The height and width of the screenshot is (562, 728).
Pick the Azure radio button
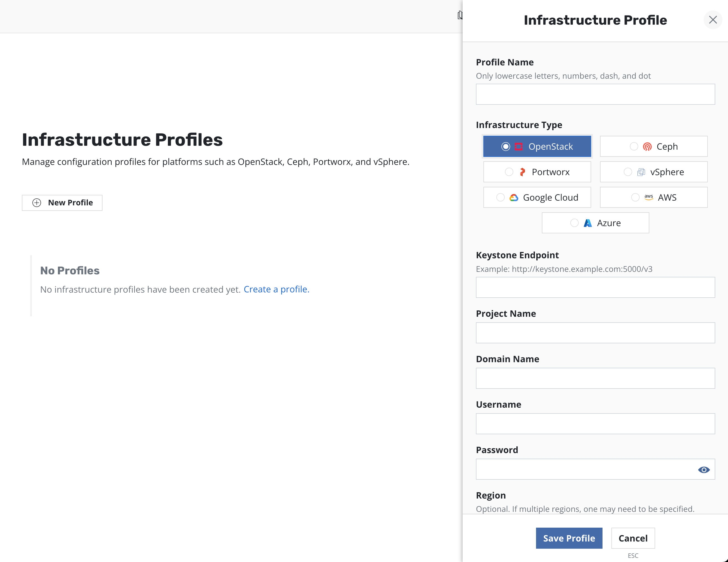pyautogui.click(x=574, y=223)
